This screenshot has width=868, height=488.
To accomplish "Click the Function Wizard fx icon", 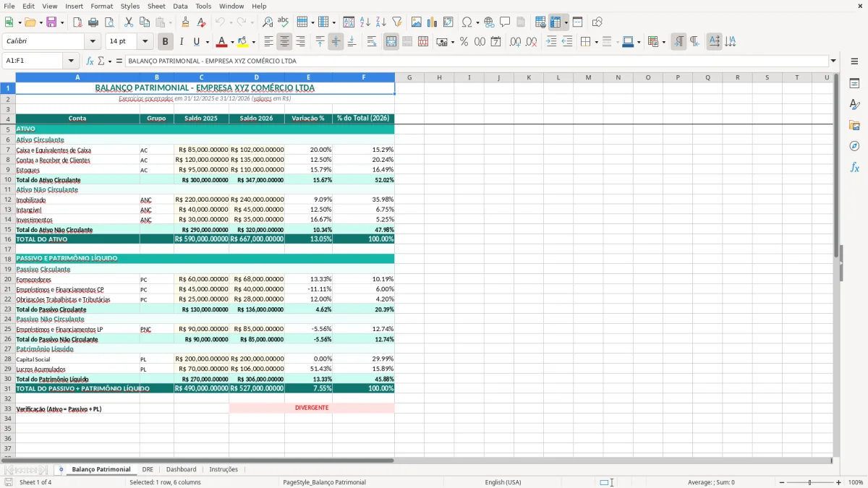I will [90, 61].
